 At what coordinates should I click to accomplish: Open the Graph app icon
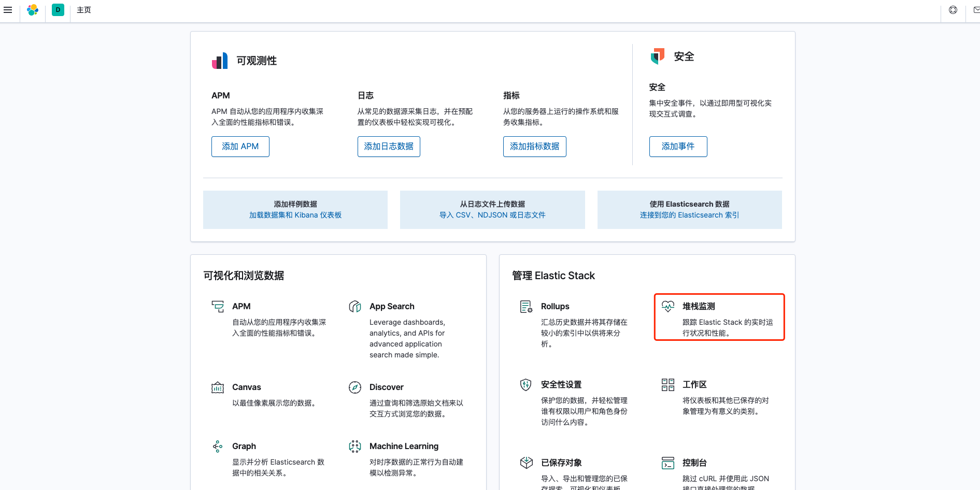pyautogui.click(x=218, y=446)
